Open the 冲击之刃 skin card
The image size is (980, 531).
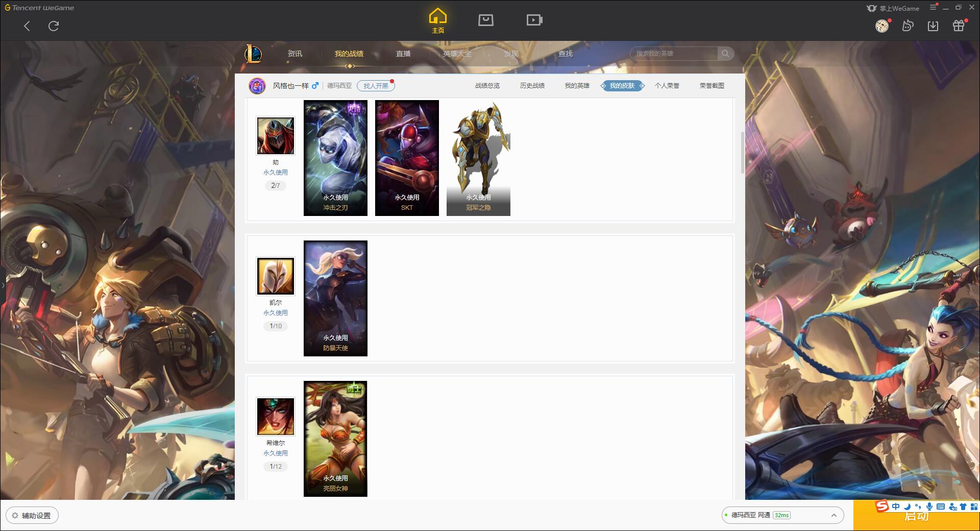[335, 158]
